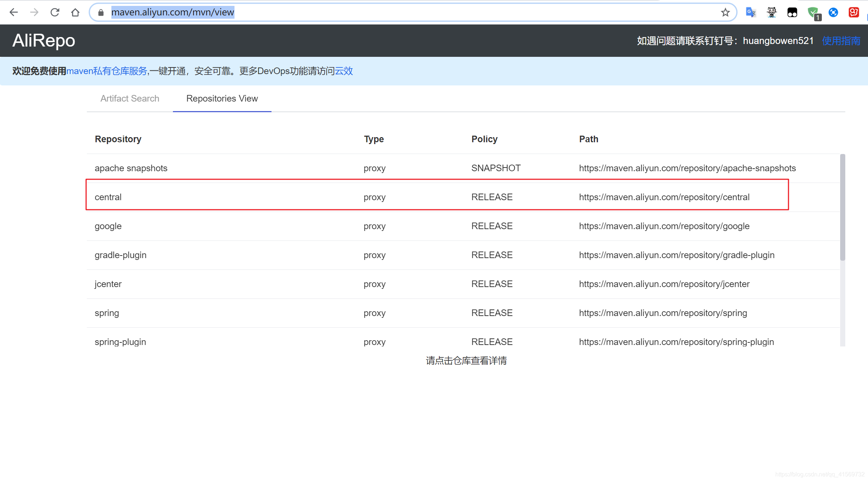Click the repository/central path URL
This screenshot has height=481, width=868.
coord(664,197)
